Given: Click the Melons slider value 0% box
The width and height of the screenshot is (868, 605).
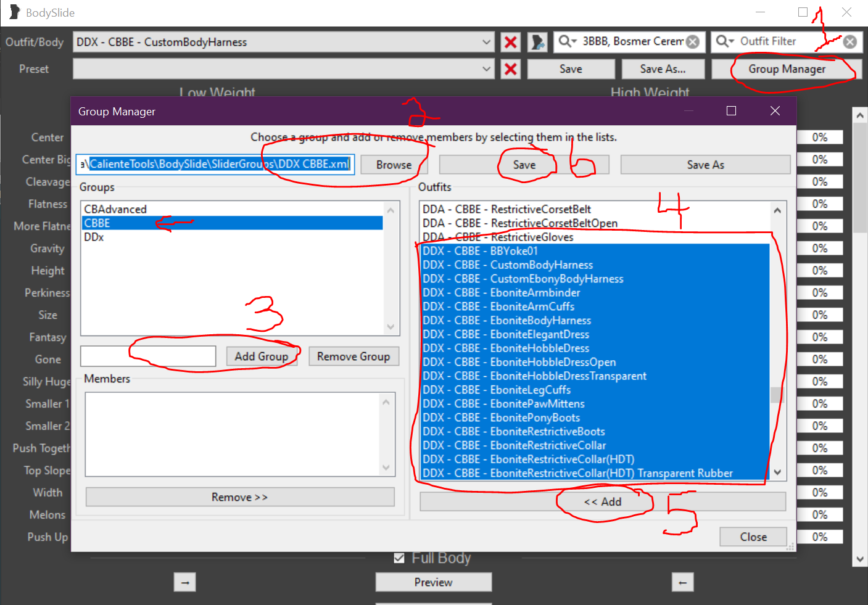Looking at the screenshot, I should [x=819, y=515].
